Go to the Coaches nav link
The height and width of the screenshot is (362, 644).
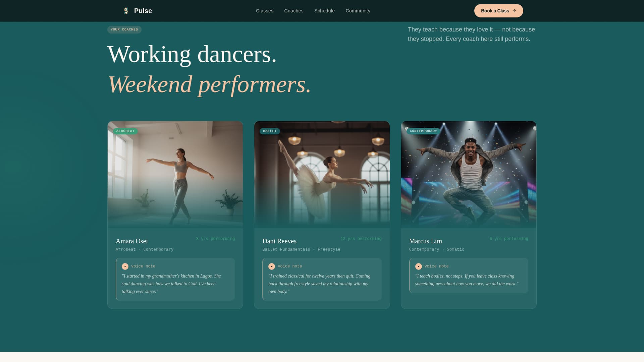coord(294,11)
